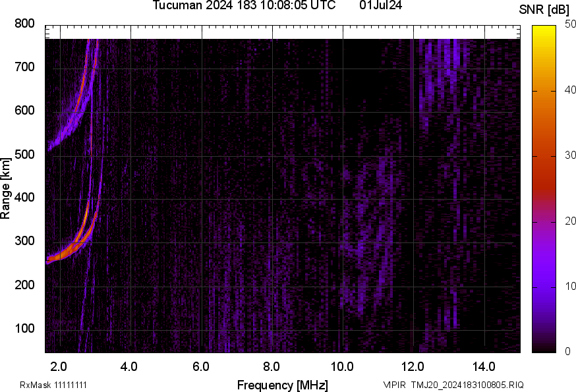576x392 pixels.
Task: Click range axis tick '400'
Action: 24,198
